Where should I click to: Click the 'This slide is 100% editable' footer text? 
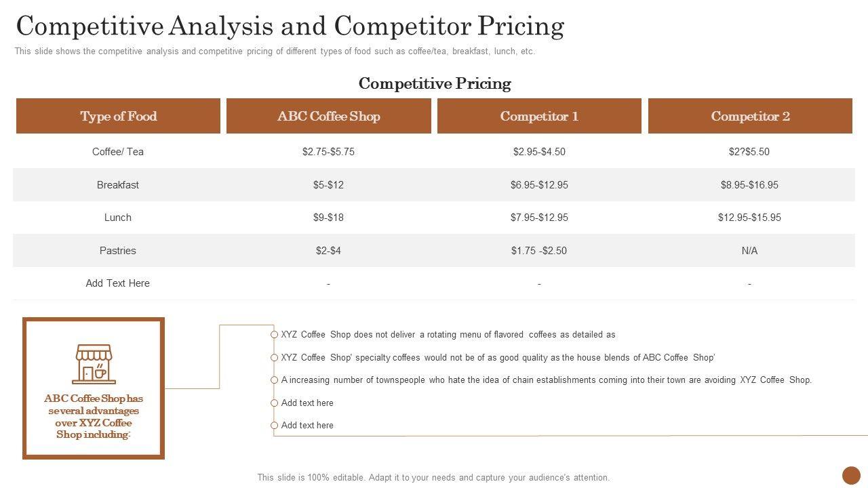(433, 477)
